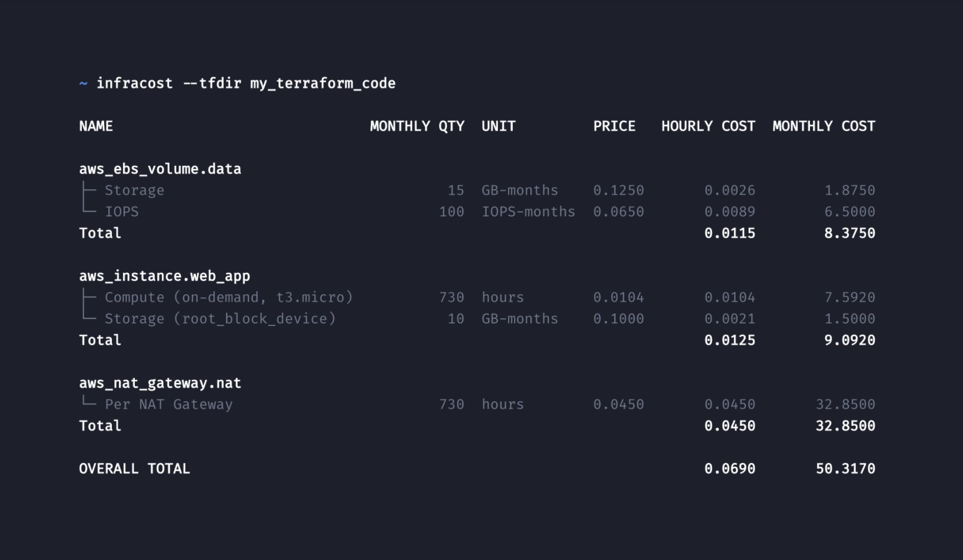Click the infracost command text
The height and width of the screenshot is (560, 963).
pyautogui.click(x=245, y=84)
